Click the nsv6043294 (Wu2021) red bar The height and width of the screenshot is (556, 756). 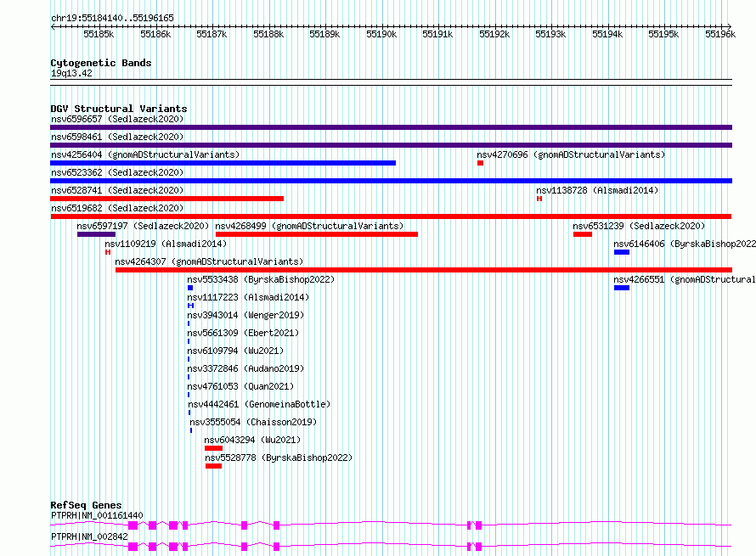213,448
